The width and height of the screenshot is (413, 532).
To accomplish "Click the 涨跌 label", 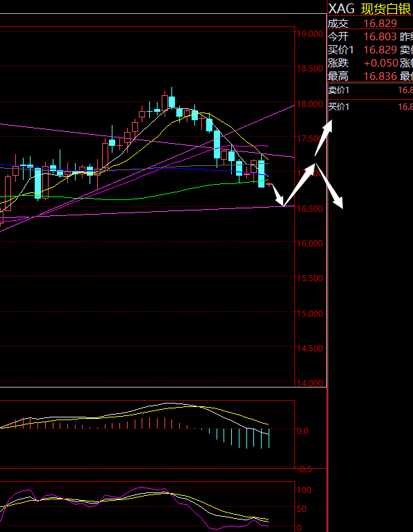I will (338, 63).
